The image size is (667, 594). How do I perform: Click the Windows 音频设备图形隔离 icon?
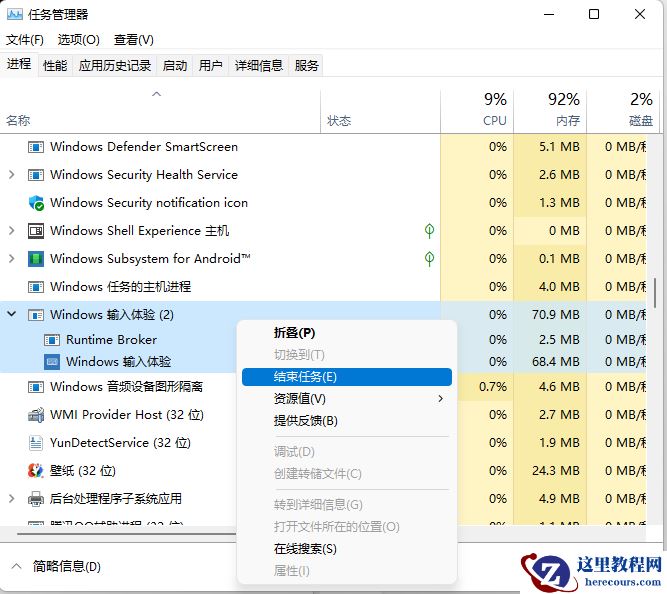coord(36,387)
